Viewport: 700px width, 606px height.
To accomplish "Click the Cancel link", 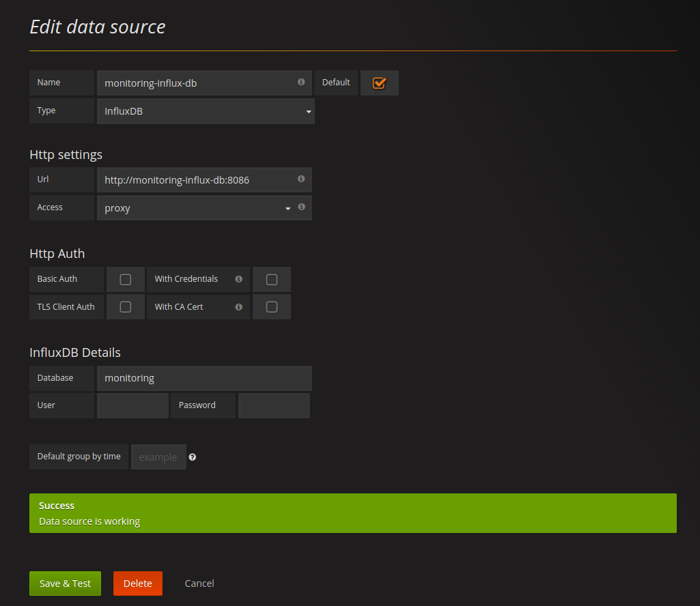I will pyautogui.click(x=199, y=583).
